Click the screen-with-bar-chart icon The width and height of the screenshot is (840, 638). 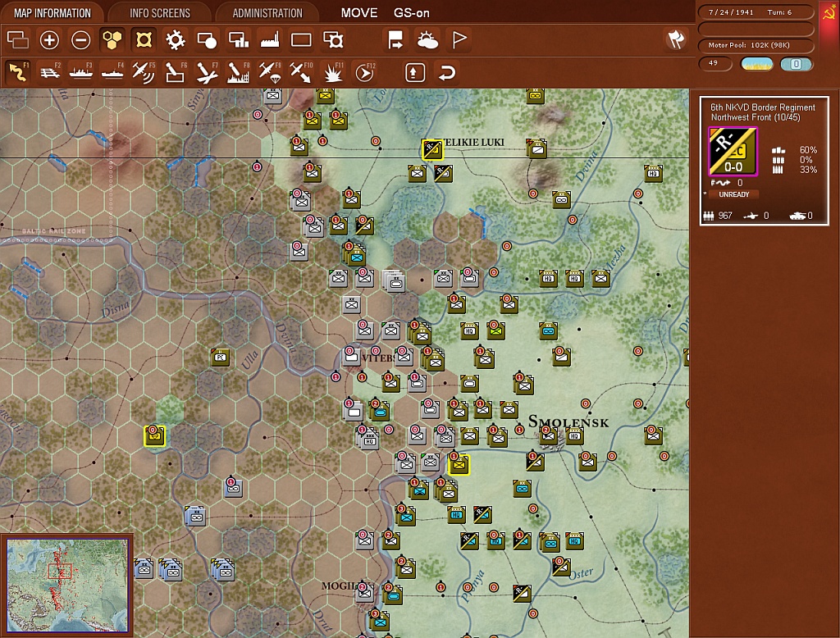coord(239,40)
